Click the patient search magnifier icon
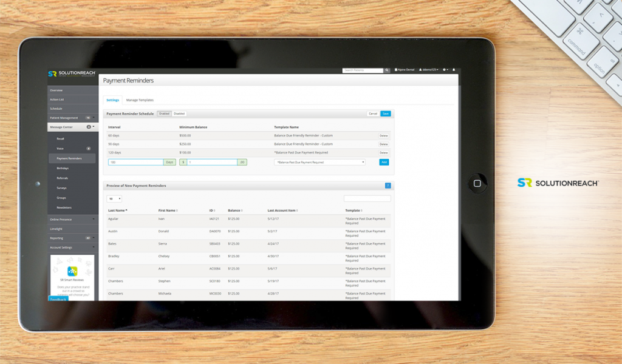 point(387,70)
